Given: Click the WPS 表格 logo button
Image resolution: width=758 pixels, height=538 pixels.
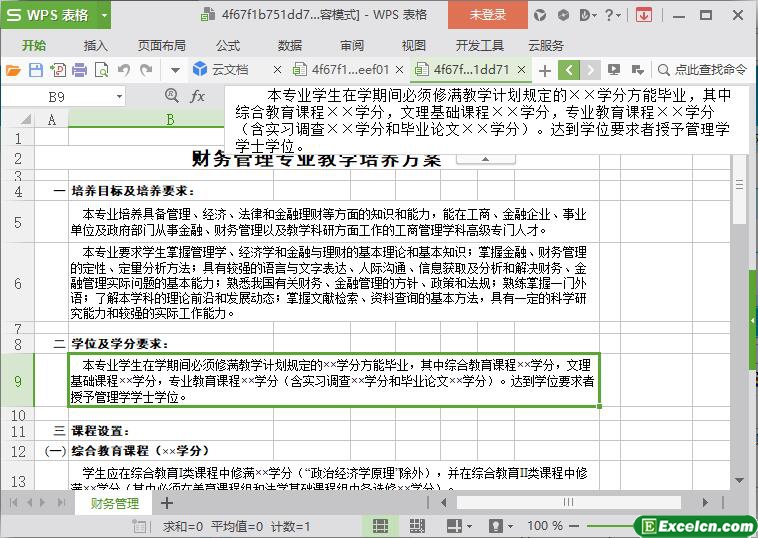Looking at the screenshot, I should click(x=47, y=15).
